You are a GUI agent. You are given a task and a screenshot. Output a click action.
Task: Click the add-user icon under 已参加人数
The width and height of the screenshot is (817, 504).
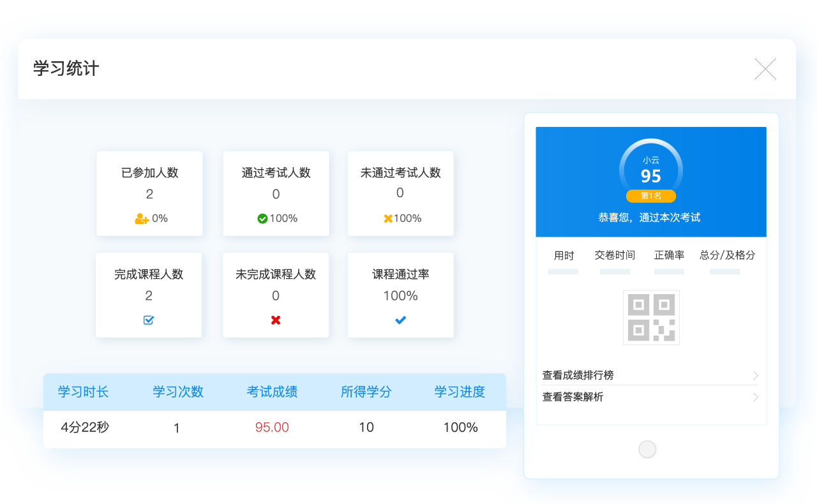(x=142, y=219)
